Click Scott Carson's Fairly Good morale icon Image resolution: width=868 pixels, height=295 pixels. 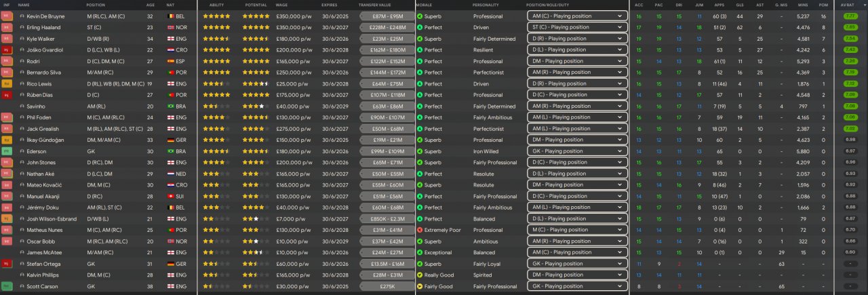tap(420, 286)
